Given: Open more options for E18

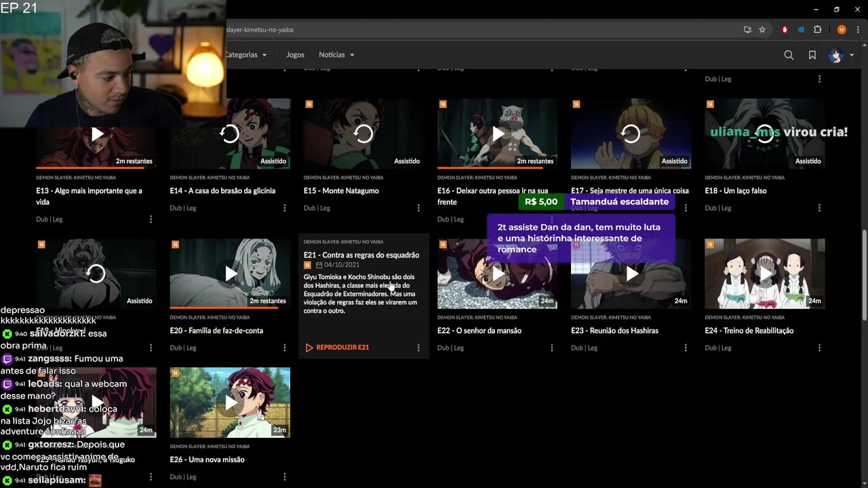Looking at the screenshot, I should (819, 208).
